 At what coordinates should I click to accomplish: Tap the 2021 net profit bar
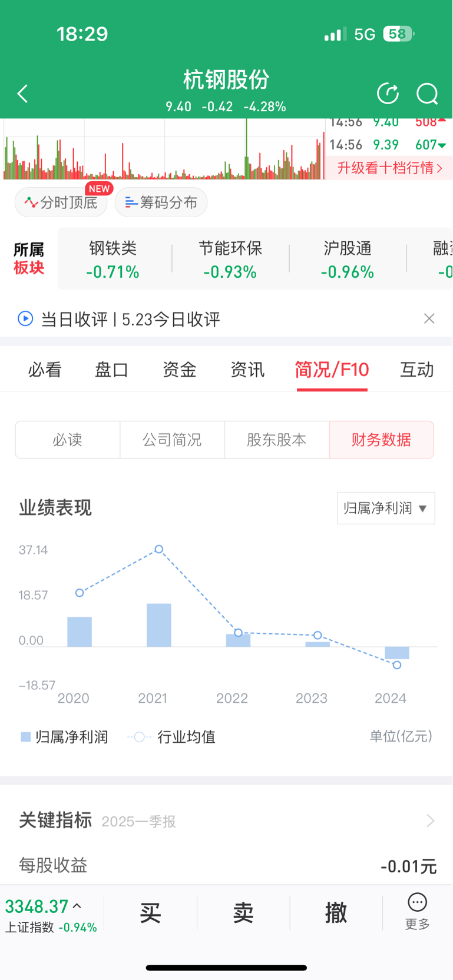(159, 625)
